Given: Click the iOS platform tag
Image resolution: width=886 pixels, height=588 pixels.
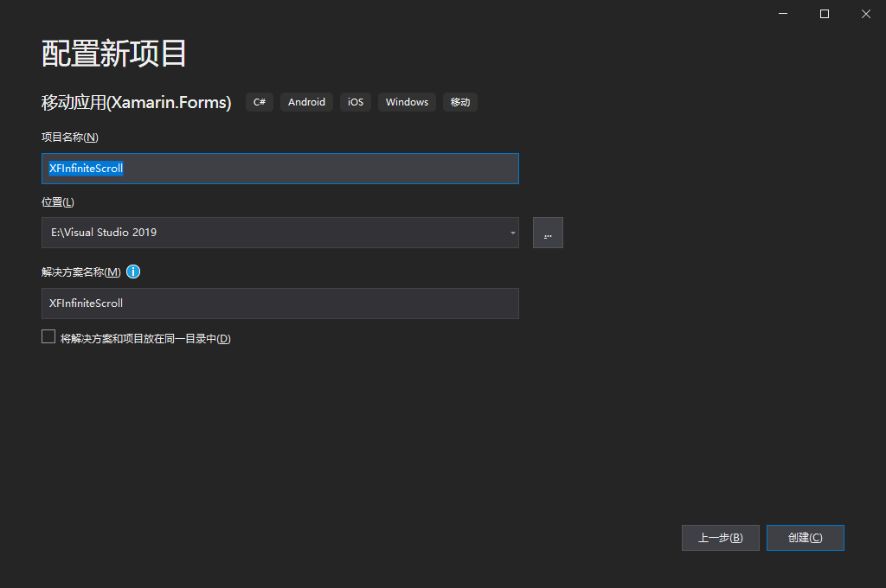Looking at the screenshot, I should (356, 102).
